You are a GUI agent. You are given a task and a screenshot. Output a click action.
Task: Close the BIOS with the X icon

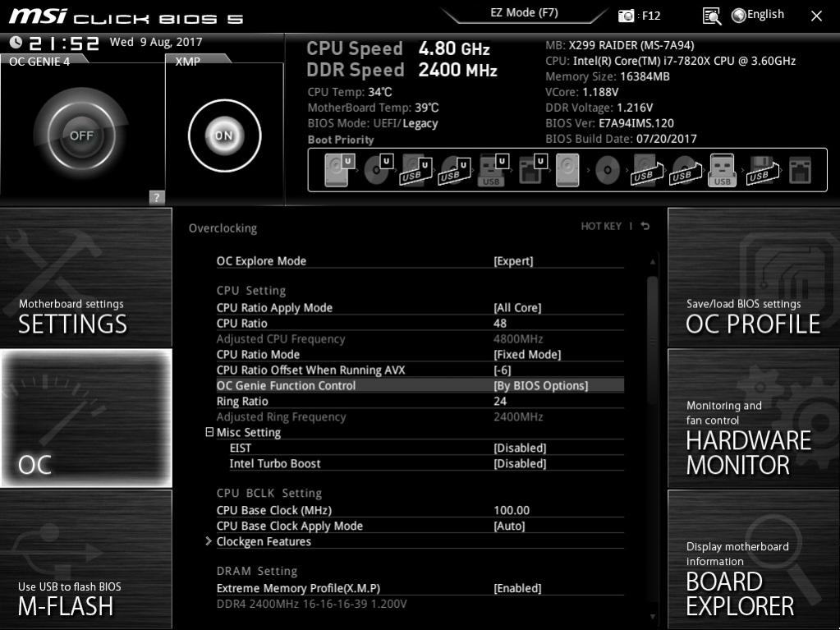pyautogui.click(x=816, y=16)
